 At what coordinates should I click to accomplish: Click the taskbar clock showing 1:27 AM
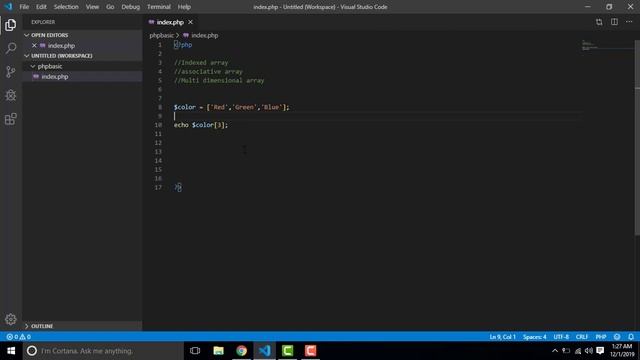(622, 351)
